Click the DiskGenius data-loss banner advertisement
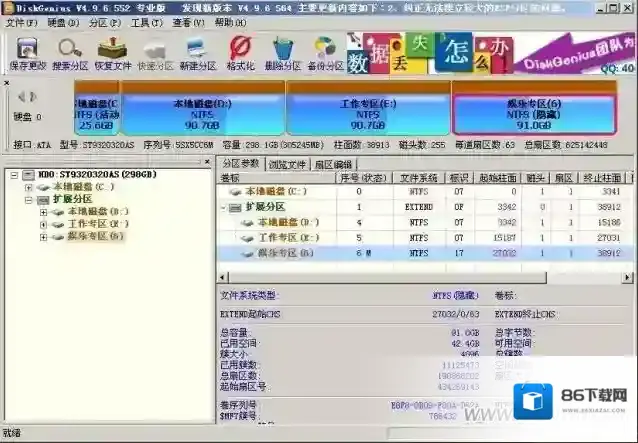Screen dimensions: 638x443 pos(490,53)
